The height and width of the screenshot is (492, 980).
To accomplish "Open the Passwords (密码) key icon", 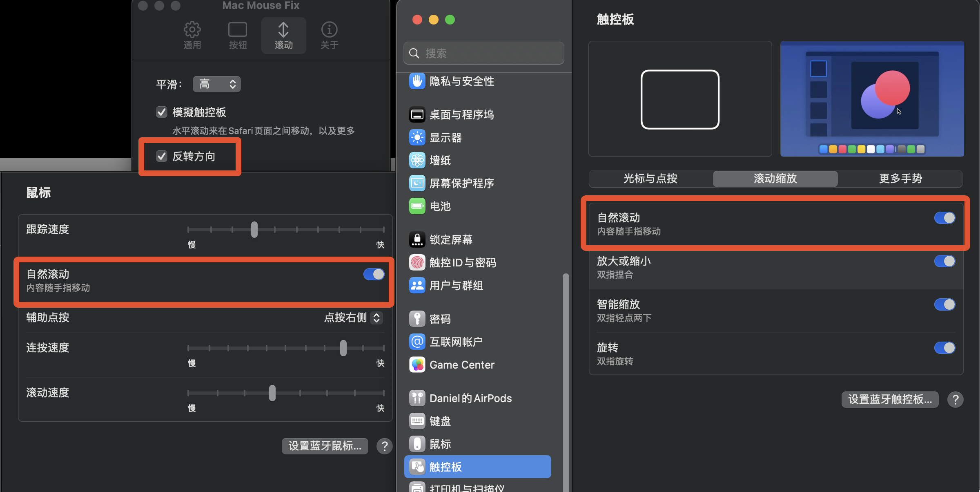I will point(417,319).
